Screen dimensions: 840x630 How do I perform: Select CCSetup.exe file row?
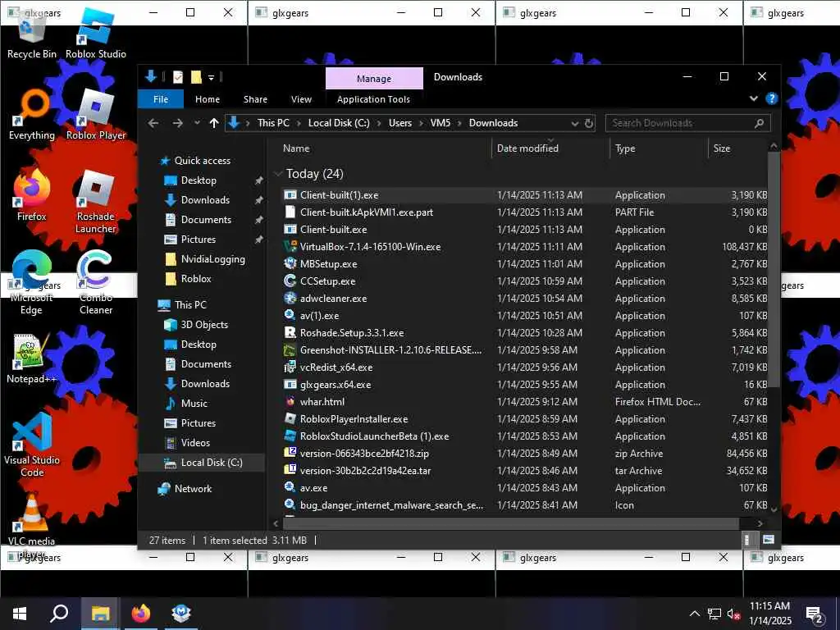click(525, 281)
